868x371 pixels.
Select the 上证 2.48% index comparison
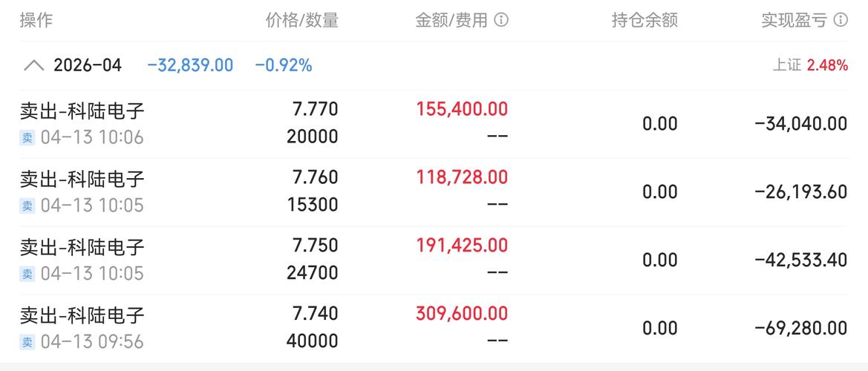click(810, 65)
